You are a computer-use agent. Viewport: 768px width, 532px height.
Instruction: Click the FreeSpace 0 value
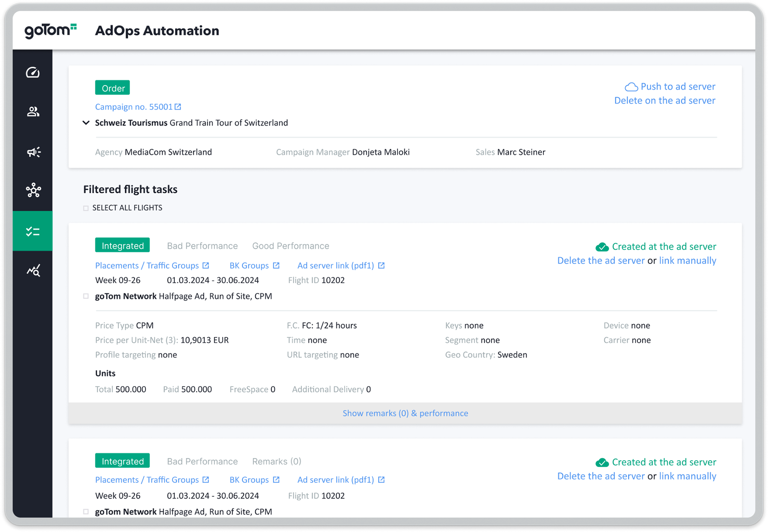coord(273,389)
